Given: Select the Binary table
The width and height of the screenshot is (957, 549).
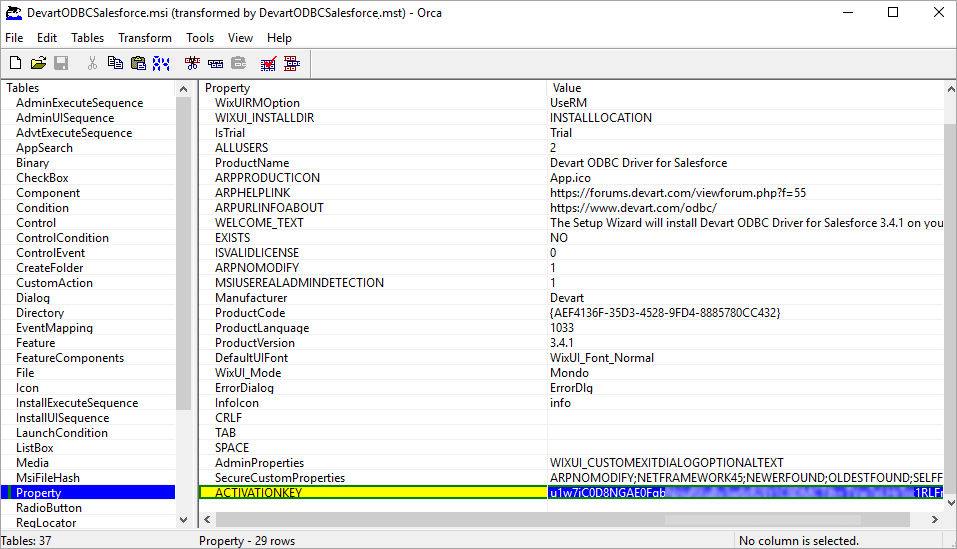Looking at the screenshot, I should [x=32, y=163].
